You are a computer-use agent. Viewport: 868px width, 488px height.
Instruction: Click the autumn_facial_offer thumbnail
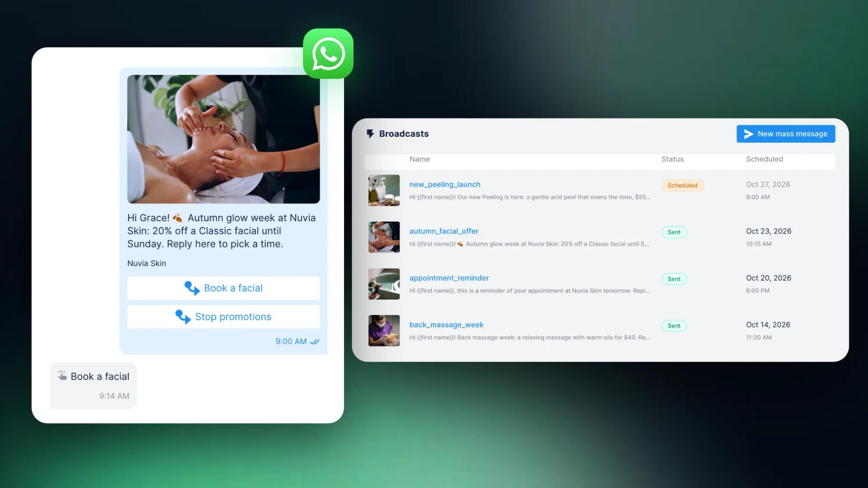(x=384, y=237)
